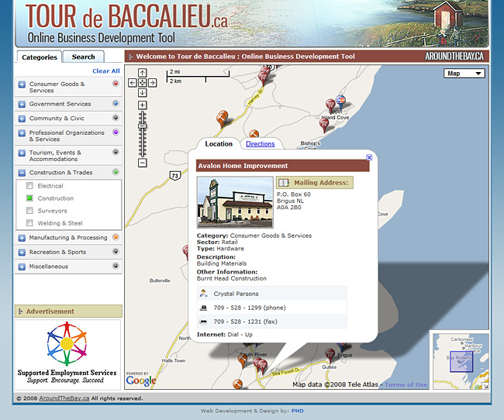Switch to the Directions tab in popup
This screenshot has height=420, width=504.
pos(261,144)
